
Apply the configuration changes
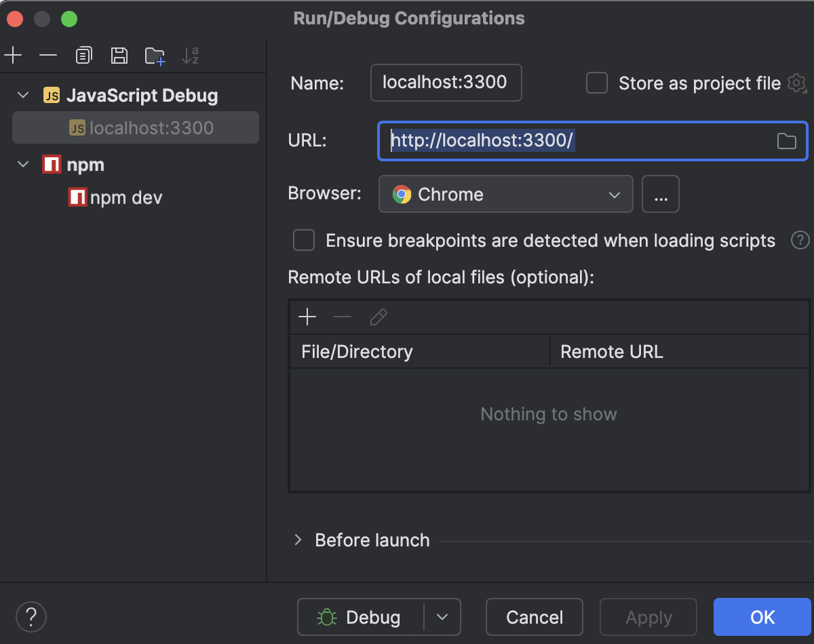pyautogui.click(x=648, y=617)
